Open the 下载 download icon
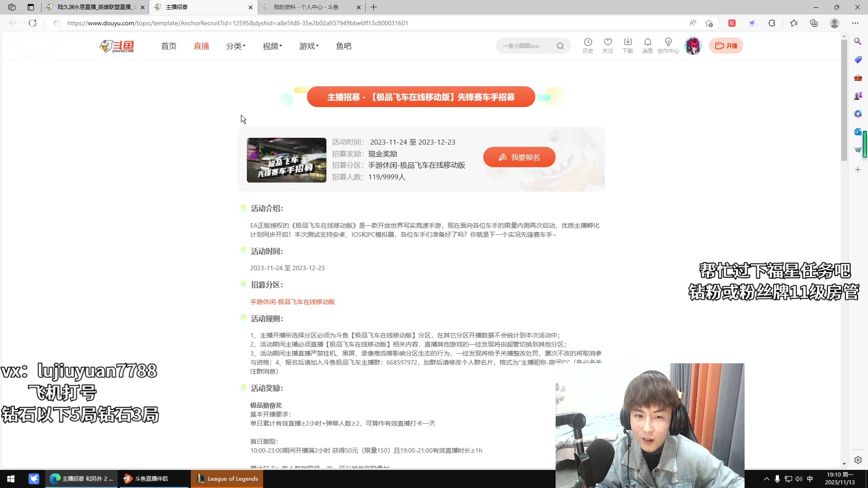Viewport: 868px width, 488px height. (x=627, y=46)
